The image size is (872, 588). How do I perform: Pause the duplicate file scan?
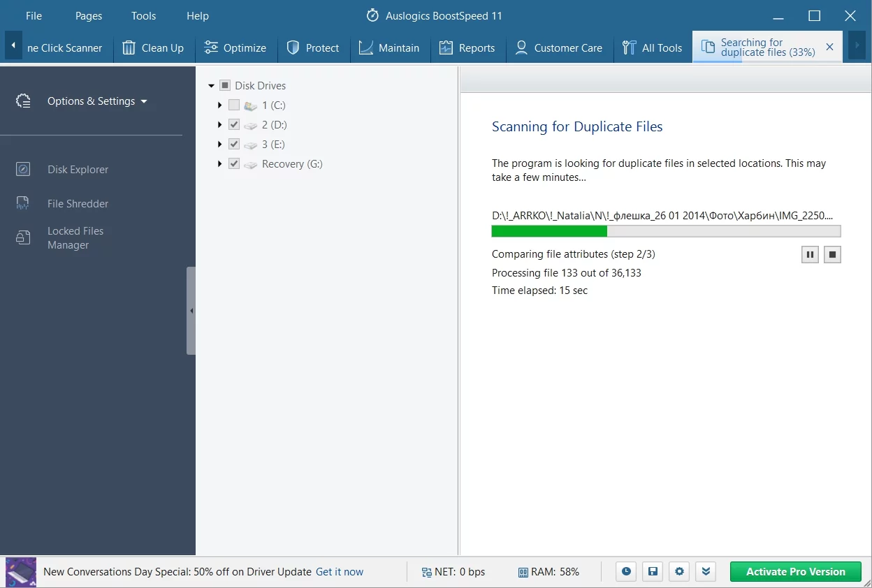(x=810, y=255)
